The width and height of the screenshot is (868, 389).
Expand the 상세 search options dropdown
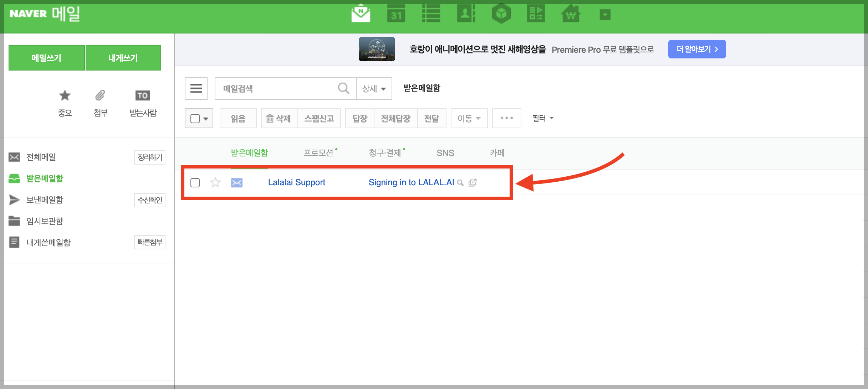(374, 88)
